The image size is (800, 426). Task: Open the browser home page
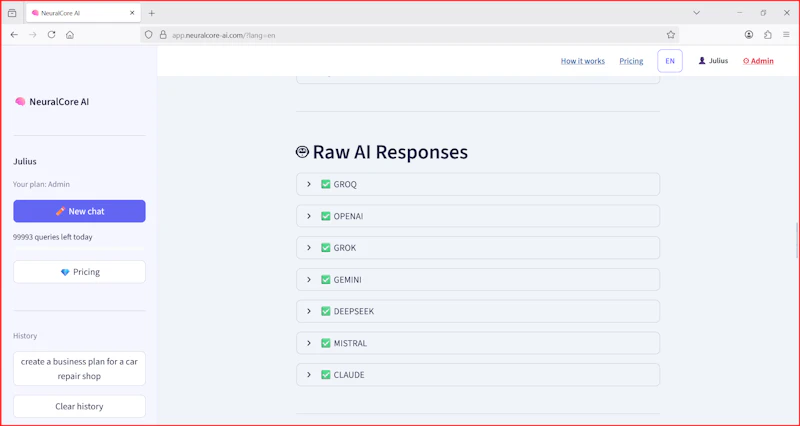(x=70, y=35)
